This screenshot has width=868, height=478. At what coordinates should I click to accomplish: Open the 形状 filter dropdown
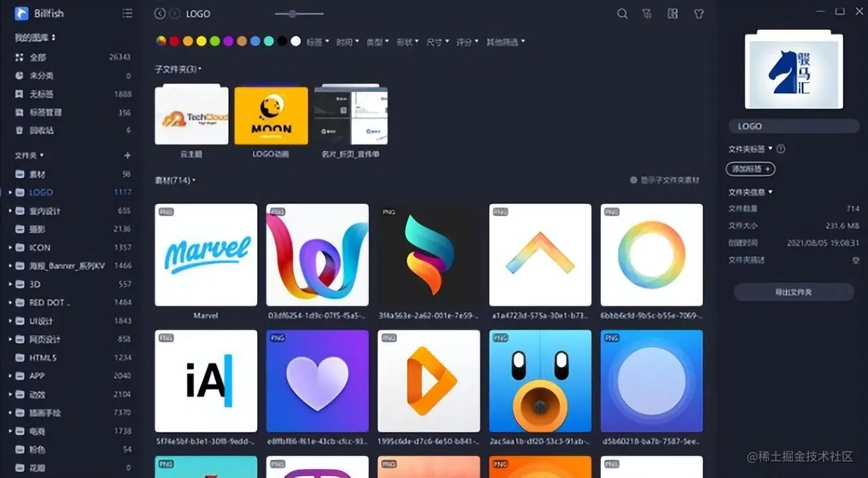pyautogui.click(x=407, y=42)
